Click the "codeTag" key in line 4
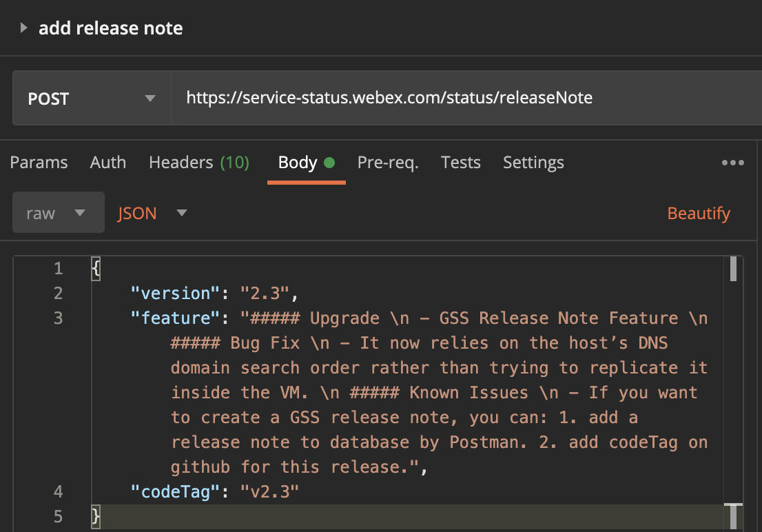This screenshot has width=762, height=532. (176, 491)
